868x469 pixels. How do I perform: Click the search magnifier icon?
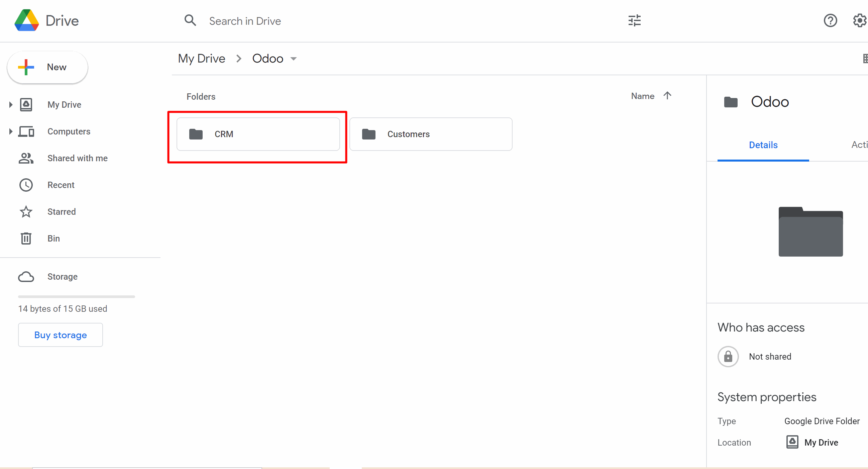click(190, 20)
